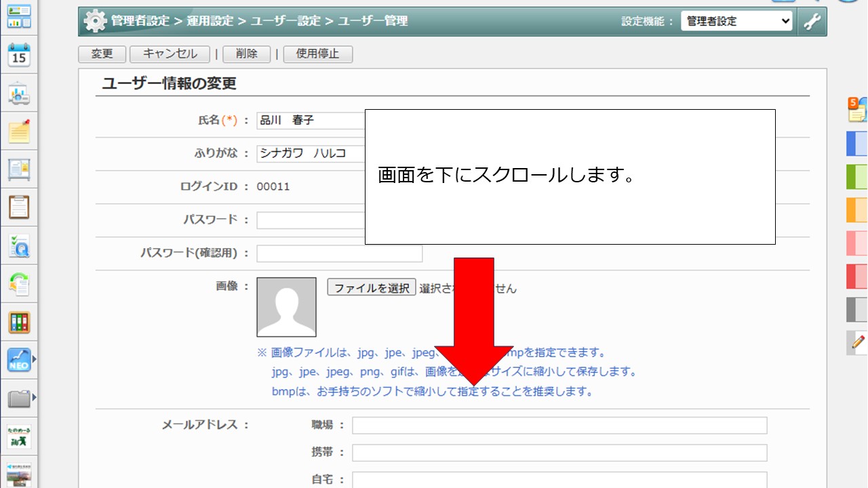Click the gray folder icon in sidebar
The image size is (868, 488).
(x=18, y=398)
